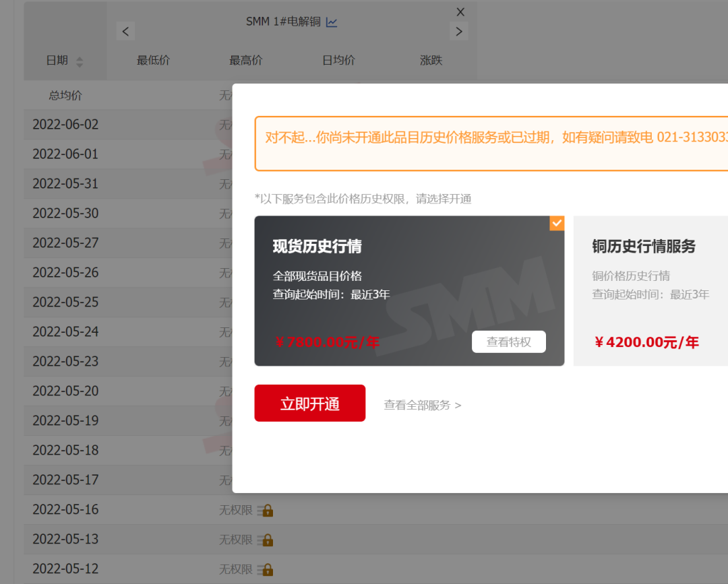
Task: Click the lock icon on the 2022-05-12 row
Action: [x=266, y=570]
